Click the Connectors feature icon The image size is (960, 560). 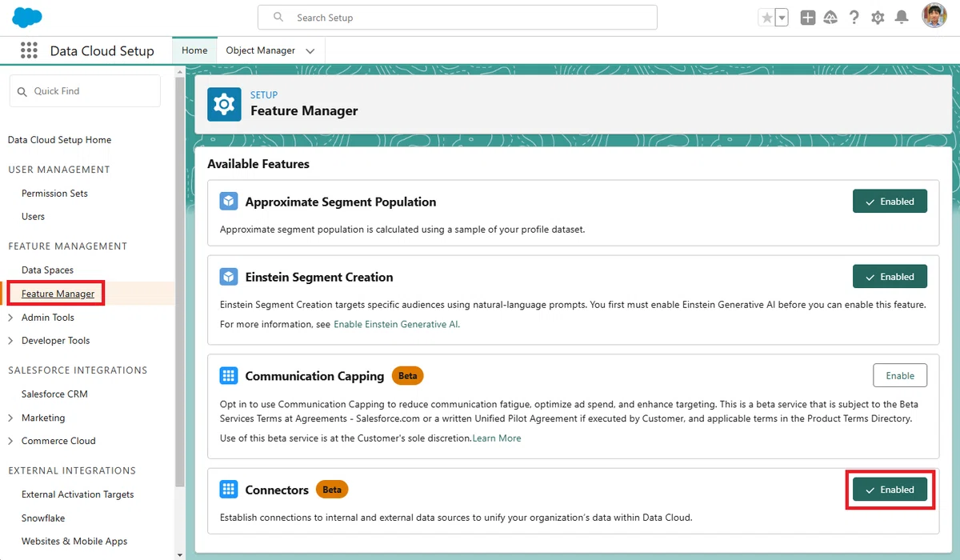229,490
